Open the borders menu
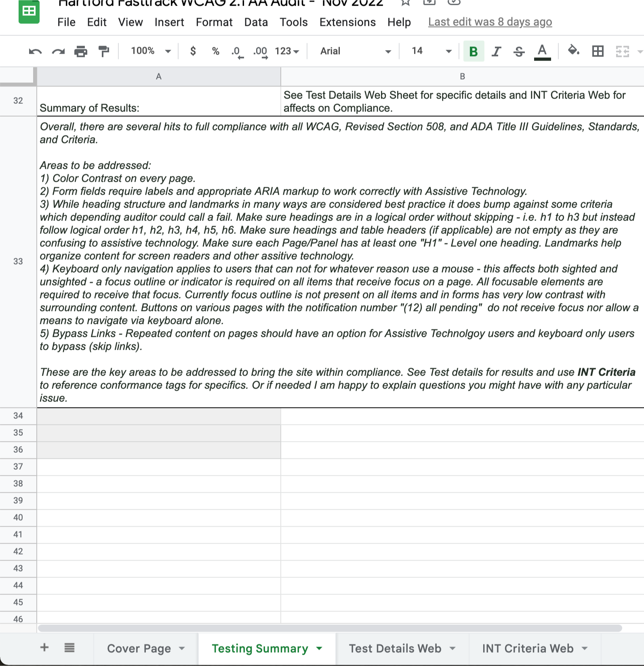Image resolution: width=644 pixels, height=666 pixels. point(598,51)
